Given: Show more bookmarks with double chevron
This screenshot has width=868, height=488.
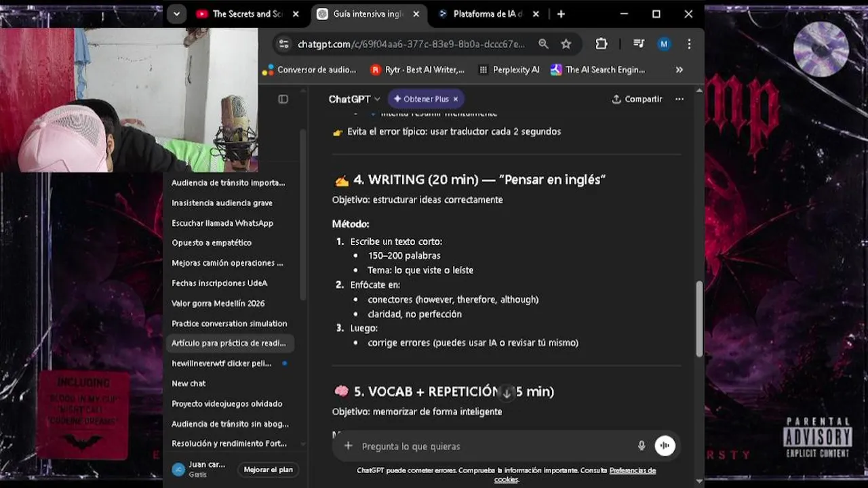Looking at the screenshot, I should tap(679, 70).
